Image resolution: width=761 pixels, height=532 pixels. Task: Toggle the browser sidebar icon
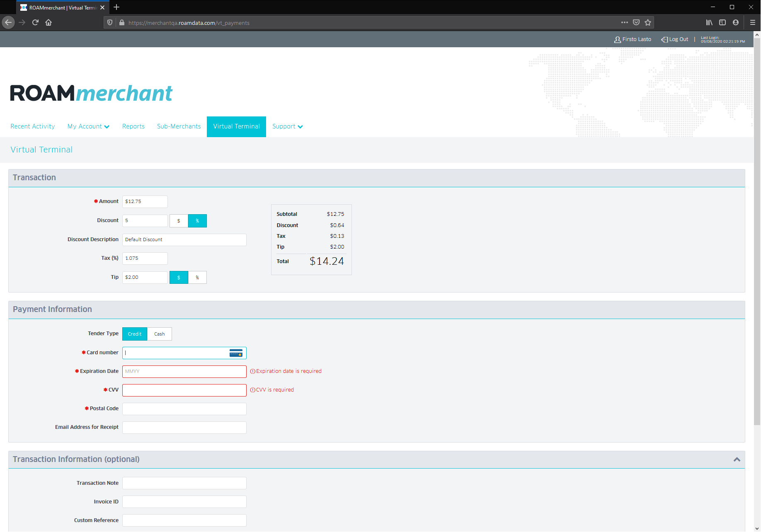click(x=722, y=22)
